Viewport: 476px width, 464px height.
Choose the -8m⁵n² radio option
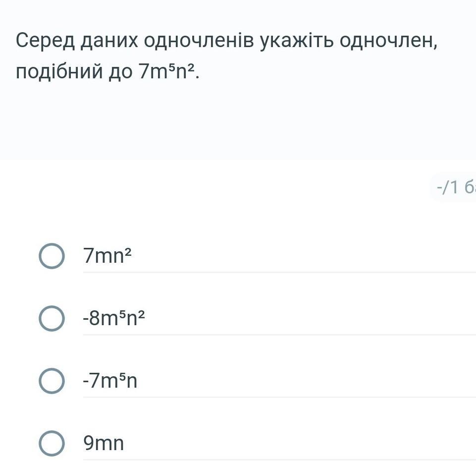point(52,318)
